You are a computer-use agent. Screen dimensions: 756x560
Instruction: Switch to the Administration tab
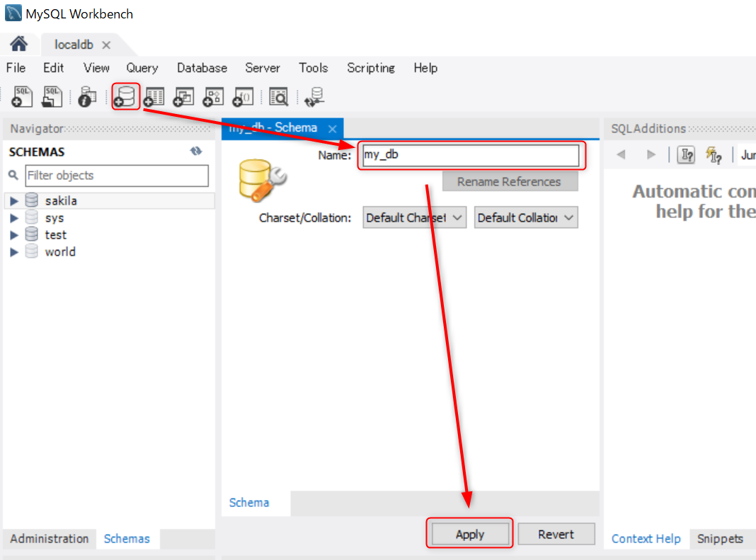[49, 539]
